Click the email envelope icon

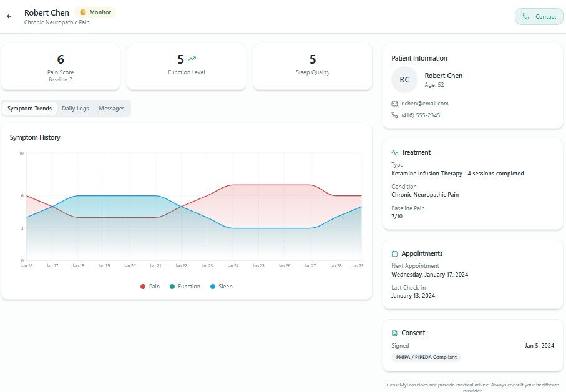(x=394, y=104)
